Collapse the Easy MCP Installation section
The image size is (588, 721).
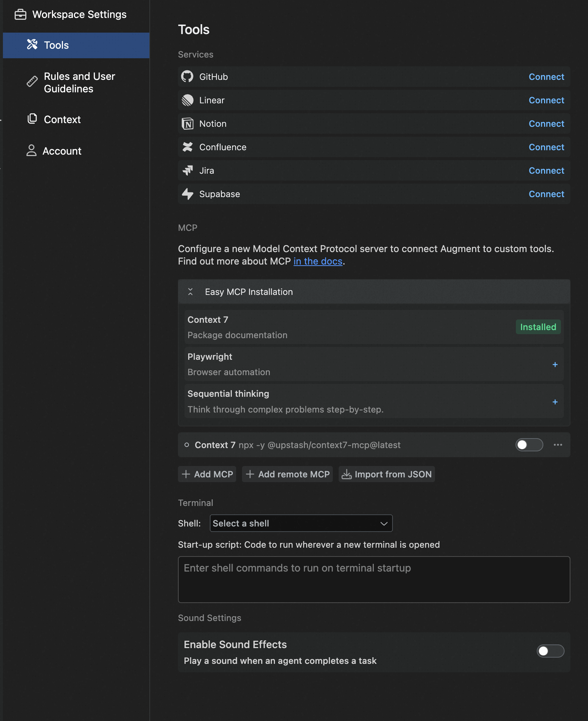click(x=190, y=292)
